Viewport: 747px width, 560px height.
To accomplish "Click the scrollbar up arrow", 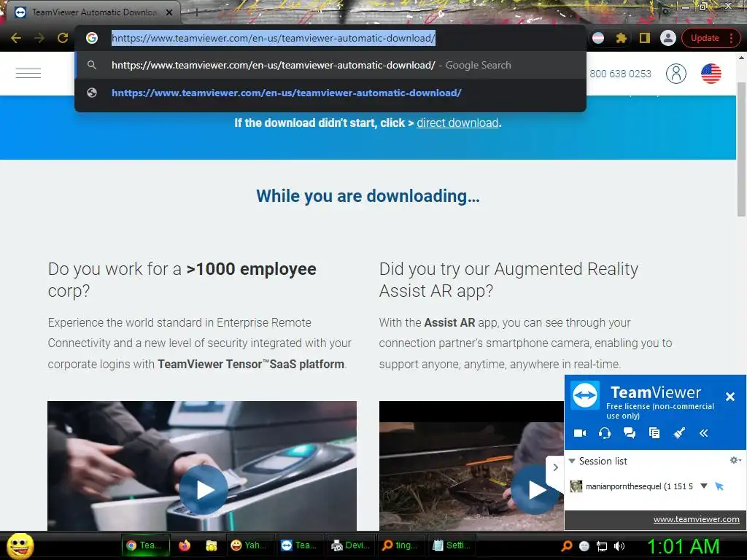I will 741,58.
